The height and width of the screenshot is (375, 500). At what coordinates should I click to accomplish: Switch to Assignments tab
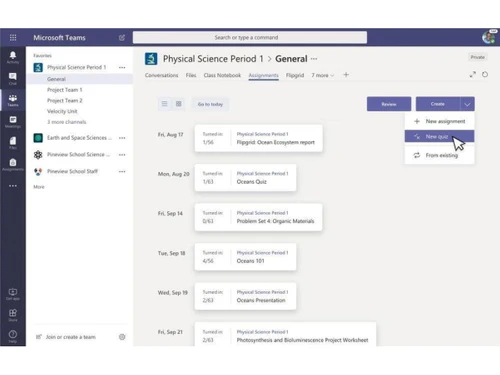coord(263,75)
